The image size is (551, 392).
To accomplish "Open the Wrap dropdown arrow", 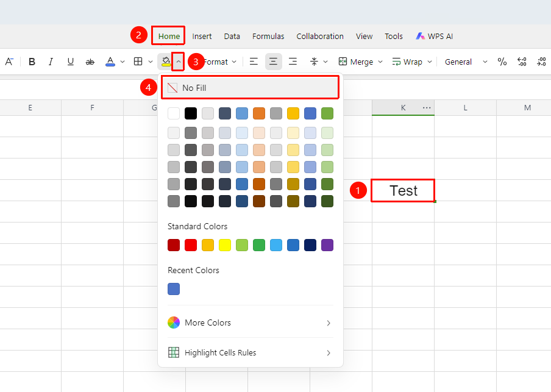I will click(430, 62).
